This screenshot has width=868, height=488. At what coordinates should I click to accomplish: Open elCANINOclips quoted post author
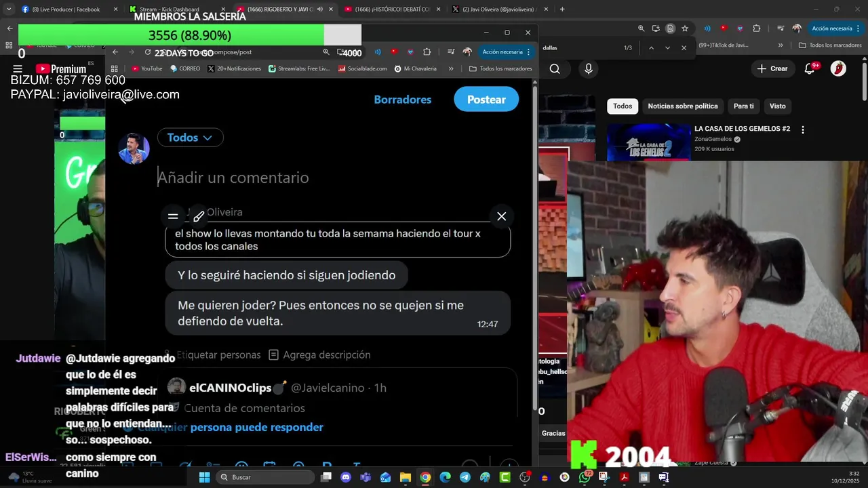(x=230, y=388)
